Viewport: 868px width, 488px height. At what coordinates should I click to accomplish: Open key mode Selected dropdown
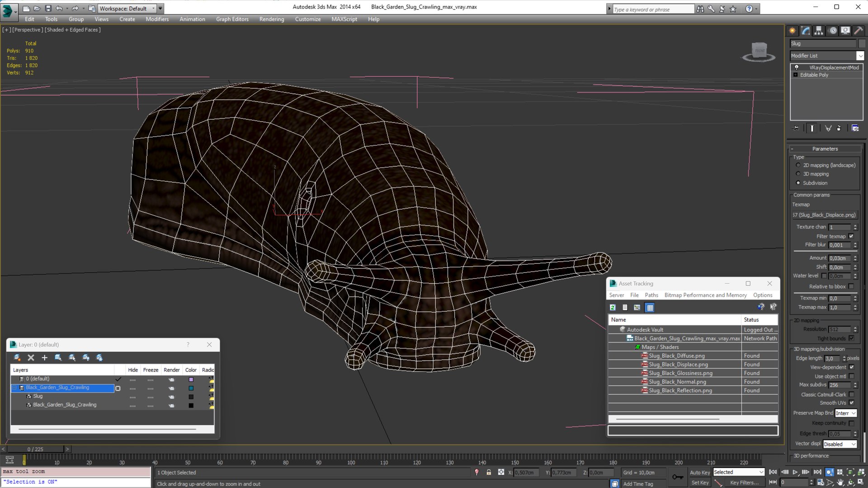pyautogui.click(x=738, y=472)
